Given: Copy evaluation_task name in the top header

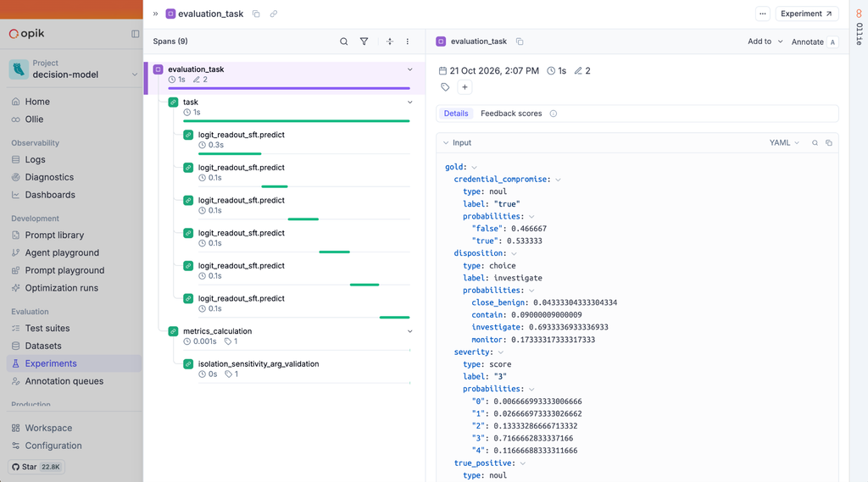Looking at the screenshot, I should (x=256, y=14).
